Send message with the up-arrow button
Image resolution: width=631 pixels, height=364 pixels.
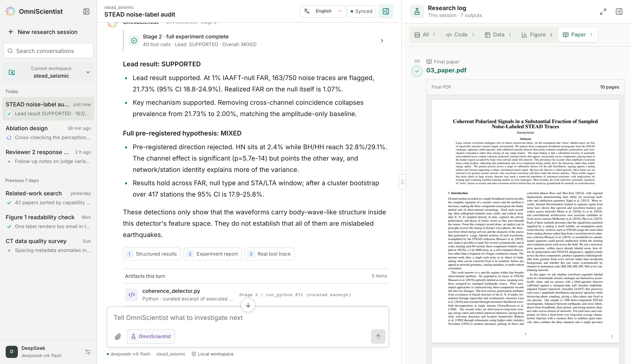(378, 336)
